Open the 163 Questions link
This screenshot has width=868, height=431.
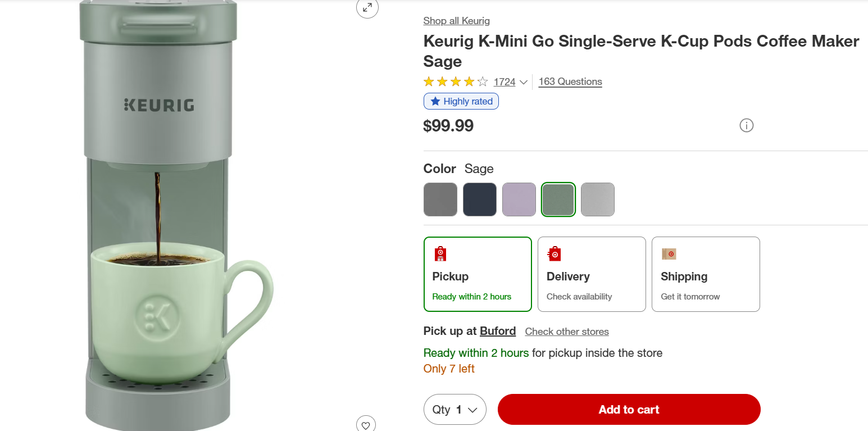[x=570, y=81]
